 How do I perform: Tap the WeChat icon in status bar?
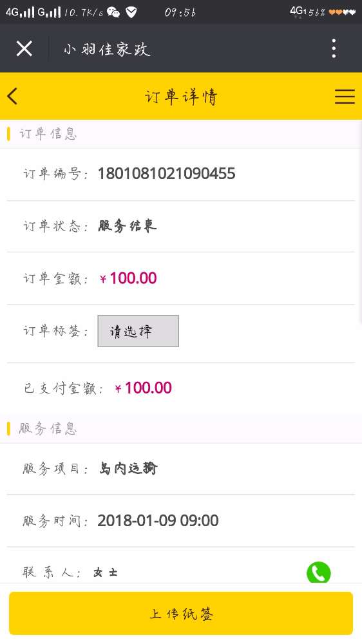pos(113,12)
